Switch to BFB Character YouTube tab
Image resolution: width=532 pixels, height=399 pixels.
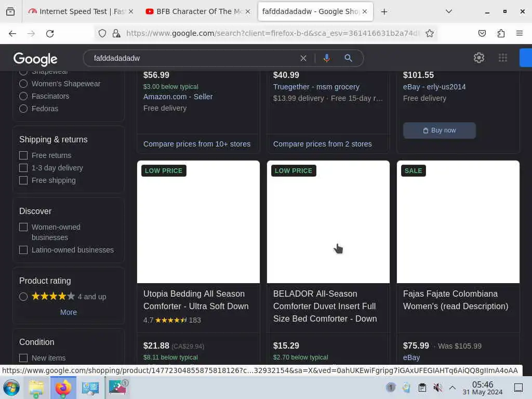point(198,11)
